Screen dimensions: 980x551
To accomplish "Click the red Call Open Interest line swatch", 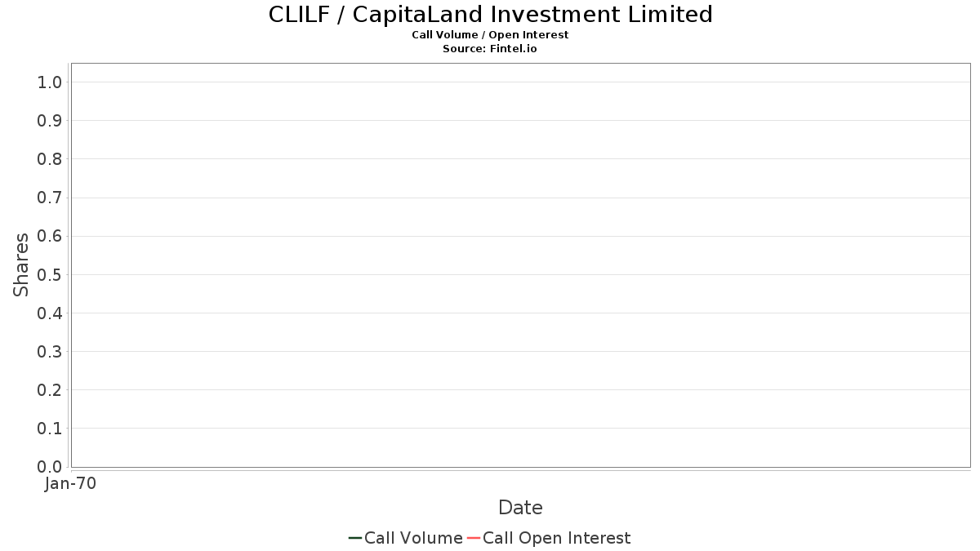I will pyautogui.click(x=474, y=538).
